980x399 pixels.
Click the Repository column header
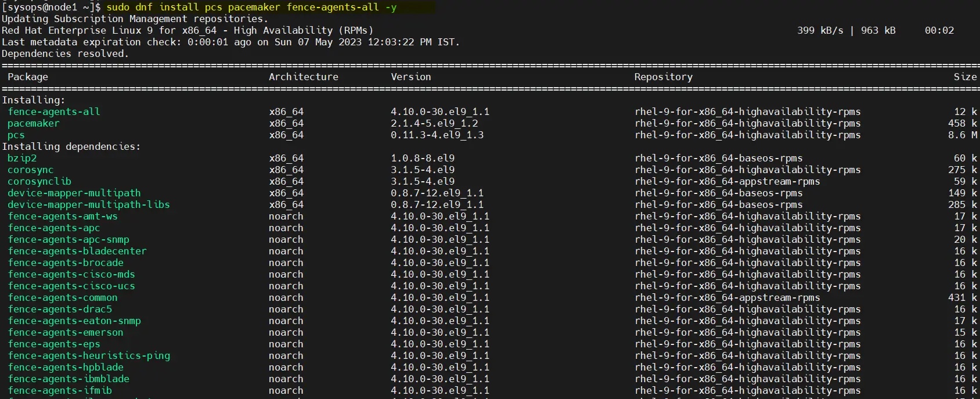tap(663, 77)
